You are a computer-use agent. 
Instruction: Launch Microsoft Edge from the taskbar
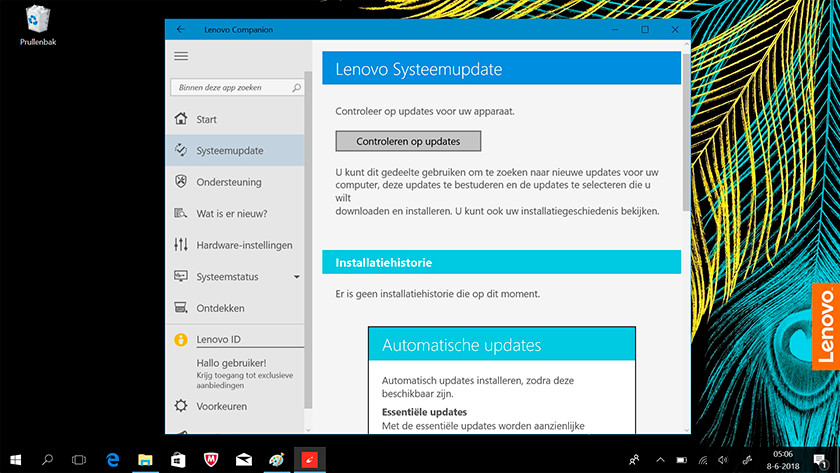click(x=112, y=460)
